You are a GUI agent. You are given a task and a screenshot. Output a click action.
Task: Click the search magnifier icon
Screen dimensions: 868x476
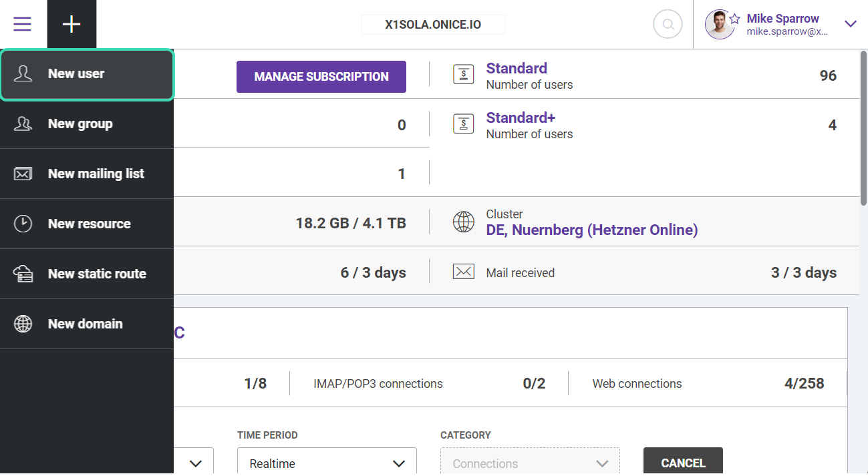click(x=667, y=25)
